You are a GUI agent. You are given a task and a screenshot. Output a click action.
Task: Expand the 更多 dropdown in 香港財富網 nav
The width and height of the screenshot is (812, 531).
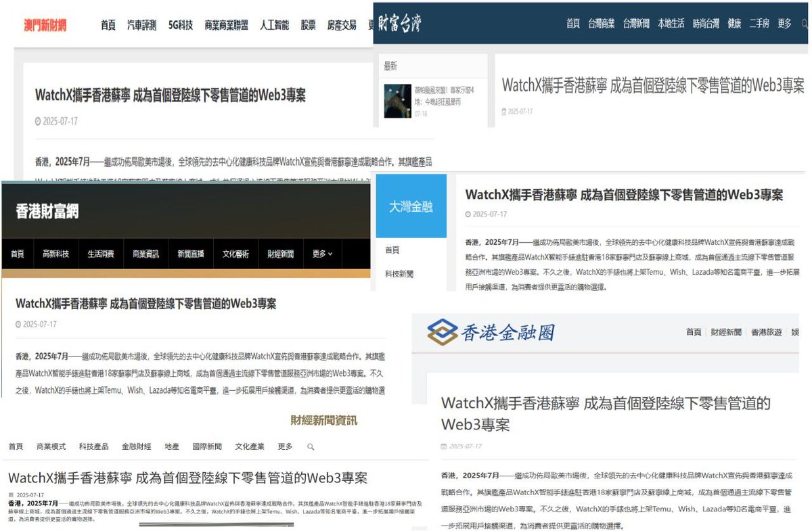(x=323, y=254)
